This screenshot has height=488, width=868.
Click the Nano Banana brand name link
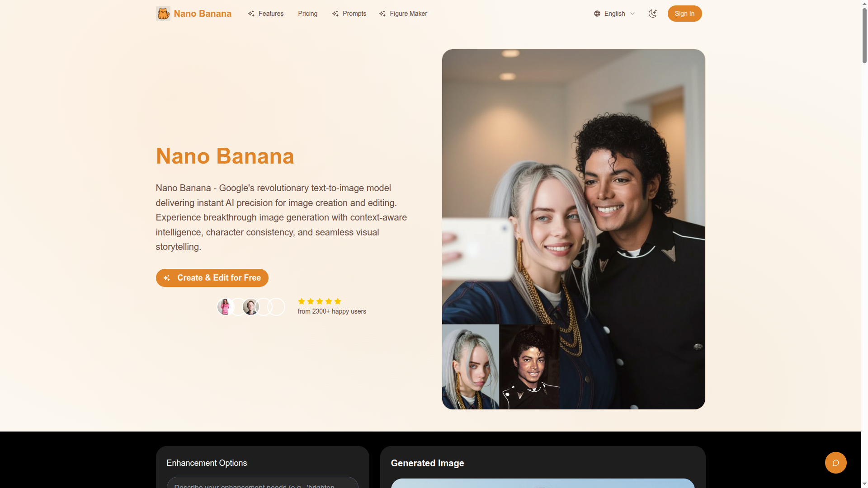pyautogui.click(x=203, y=14)
